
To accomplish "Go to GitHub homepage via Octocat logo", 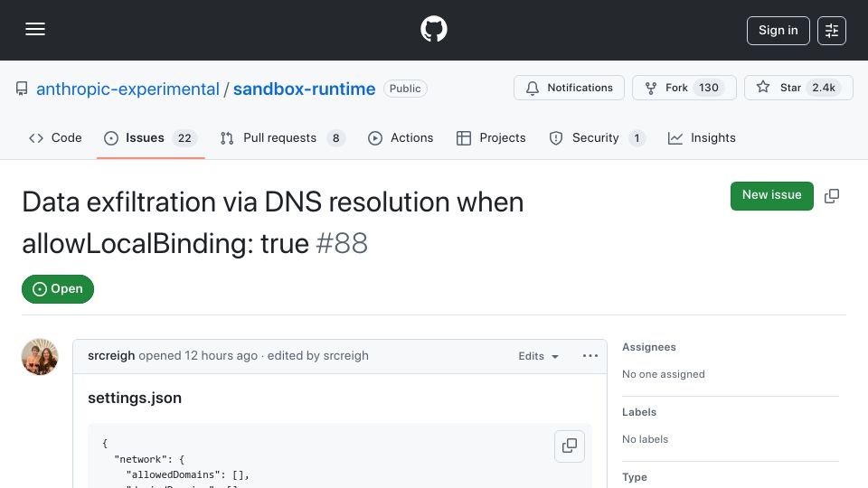I will click(x=433, y=29).
